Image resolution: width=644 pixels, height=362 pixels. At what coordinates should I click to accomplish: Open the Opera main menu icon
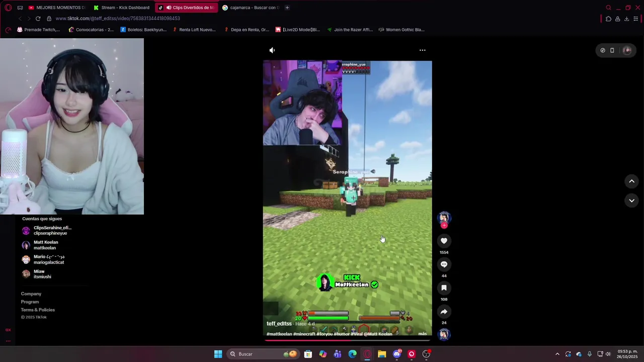coord(8,8)
